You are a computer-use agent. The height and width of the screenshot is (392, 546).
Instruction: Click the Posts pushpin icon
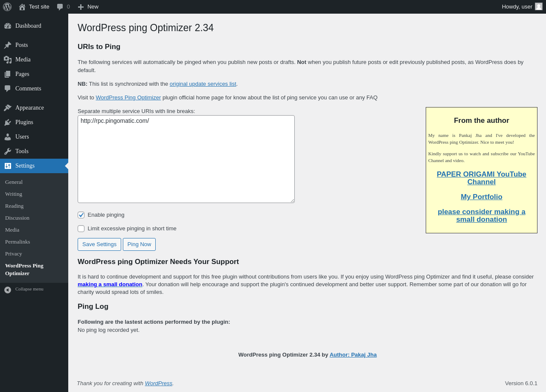pos(8,45)
